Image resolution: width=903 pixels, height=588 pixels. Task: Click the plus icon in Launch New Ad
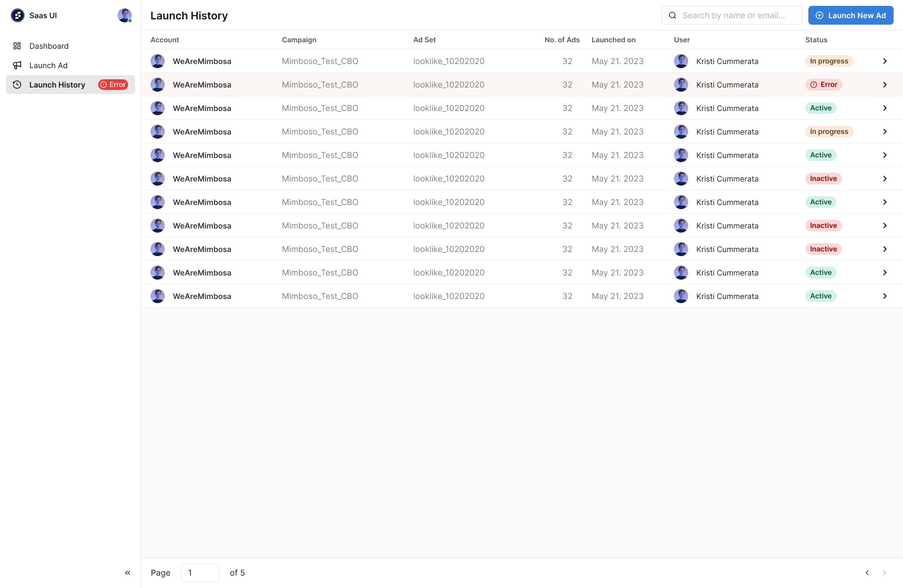coord(820,15)
